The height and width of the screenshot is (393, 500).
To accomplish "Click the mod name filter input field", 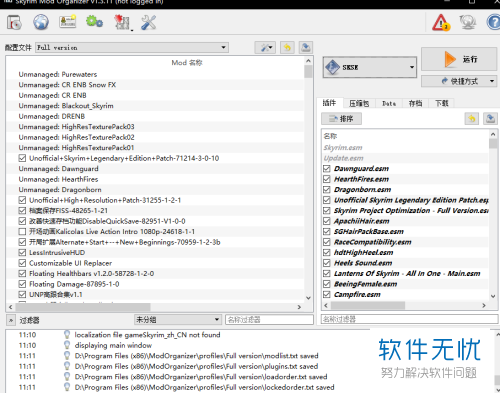I will (x=269, y=320).
